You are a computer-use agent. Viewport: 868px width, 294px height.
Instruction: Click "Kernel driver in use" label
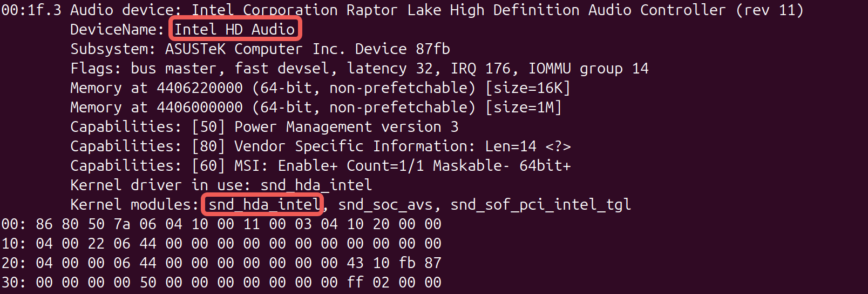pos(159,185)
